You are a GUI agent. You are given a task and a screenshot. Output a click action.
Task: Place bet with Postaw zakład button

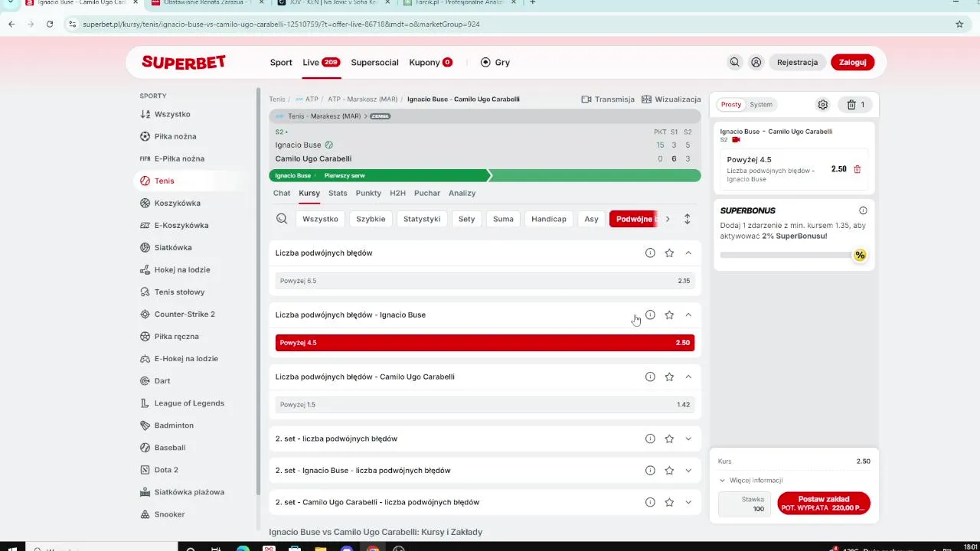coord(824,503)
